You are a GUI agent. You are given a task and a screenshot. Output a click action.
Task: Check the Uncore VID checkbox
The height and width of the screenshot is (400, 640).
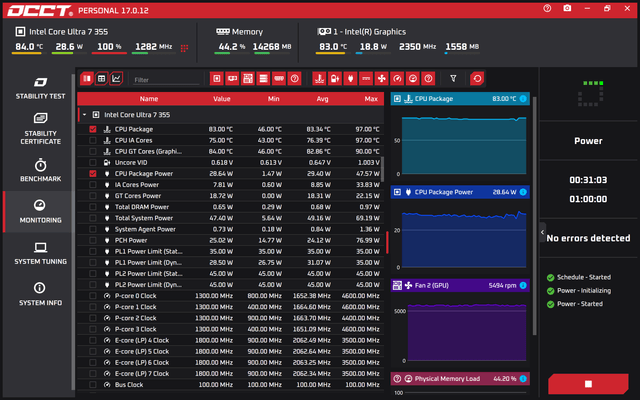pos(93,162)
